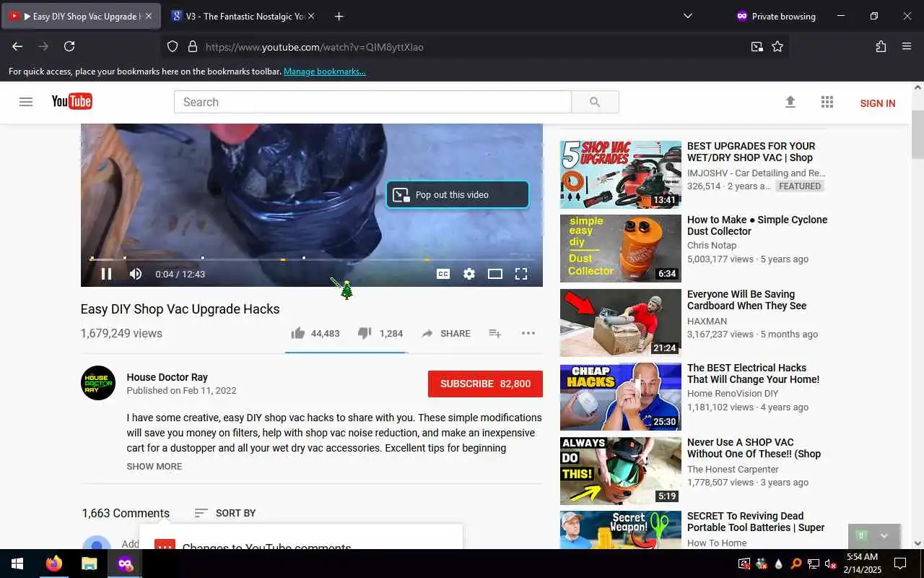The width and height of the screenshot is (924, 578).
Task: Open SECRET To Reviving Dead batteries title
Action: click(x=756, y=522)
